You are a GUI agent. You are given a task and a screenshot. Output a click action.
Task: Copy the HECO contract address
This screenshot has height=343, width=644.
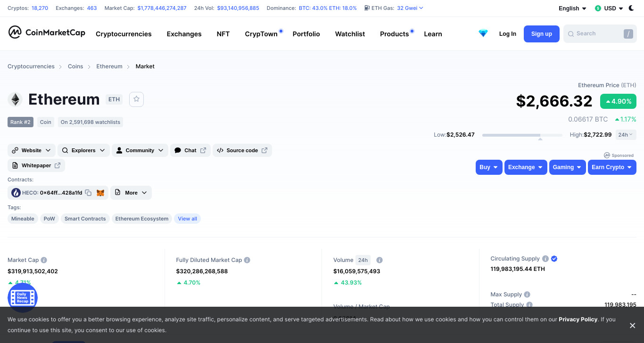click(x=88, y=193)
